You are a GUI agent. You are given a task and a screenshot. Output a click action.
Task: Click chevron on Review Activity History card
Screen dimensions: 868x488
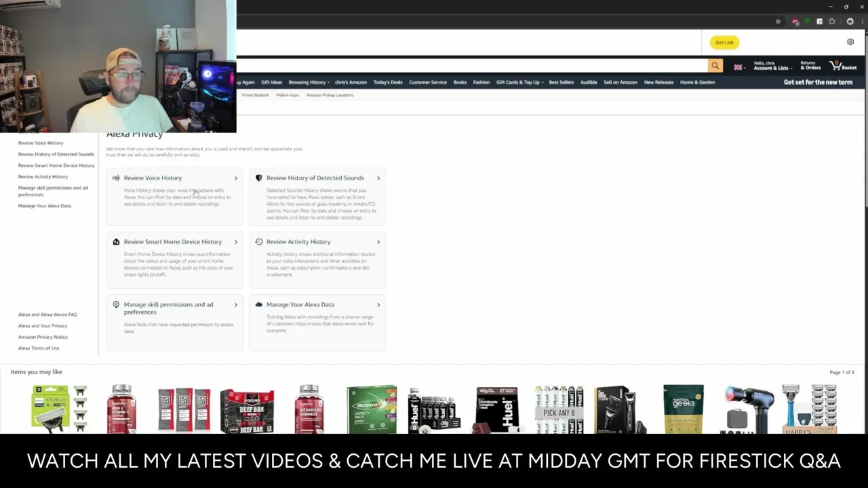[x=378, y=242]
